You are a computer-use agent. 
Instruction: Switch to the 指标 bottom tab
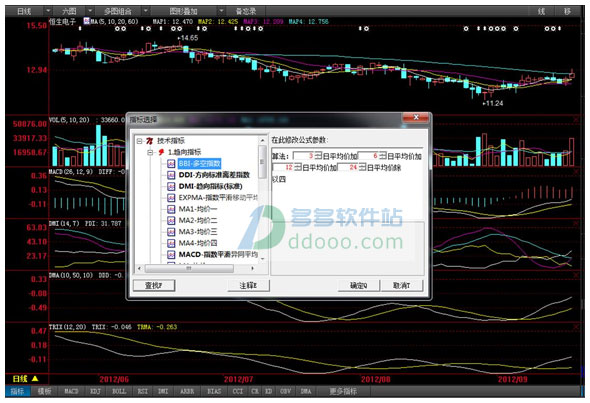tap(17, 391)
